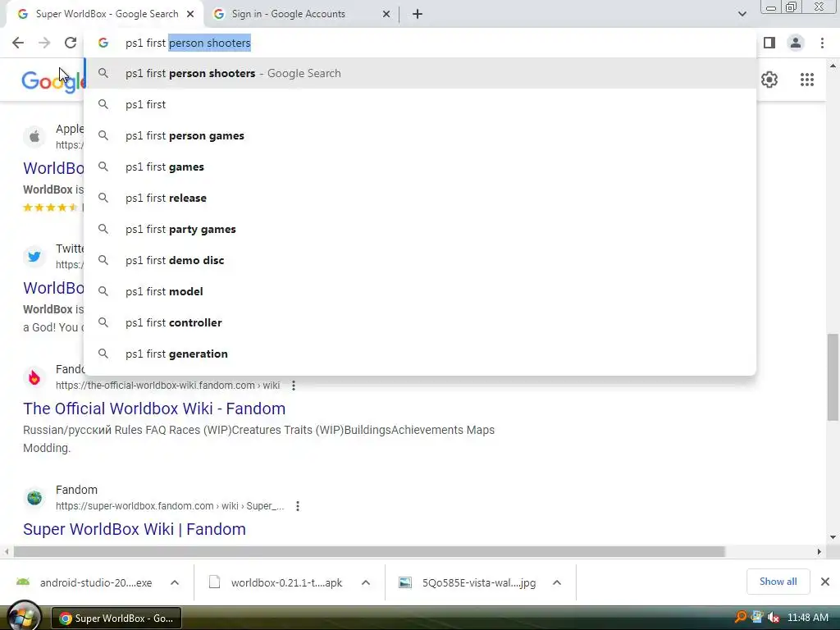The width and height of the screenshot is (840, 630).
Task: Open android-studio exe download item
Action: tap(84, 583)
